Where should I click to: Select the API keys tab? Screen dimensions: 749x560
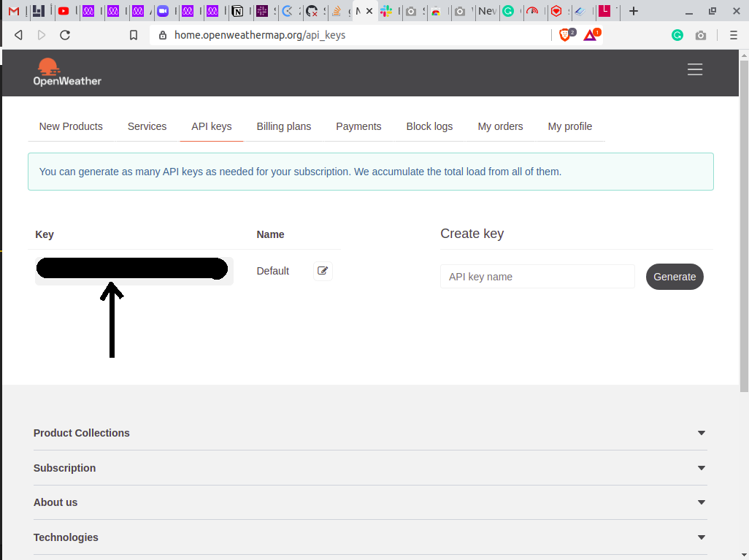[x=212, y=126]
